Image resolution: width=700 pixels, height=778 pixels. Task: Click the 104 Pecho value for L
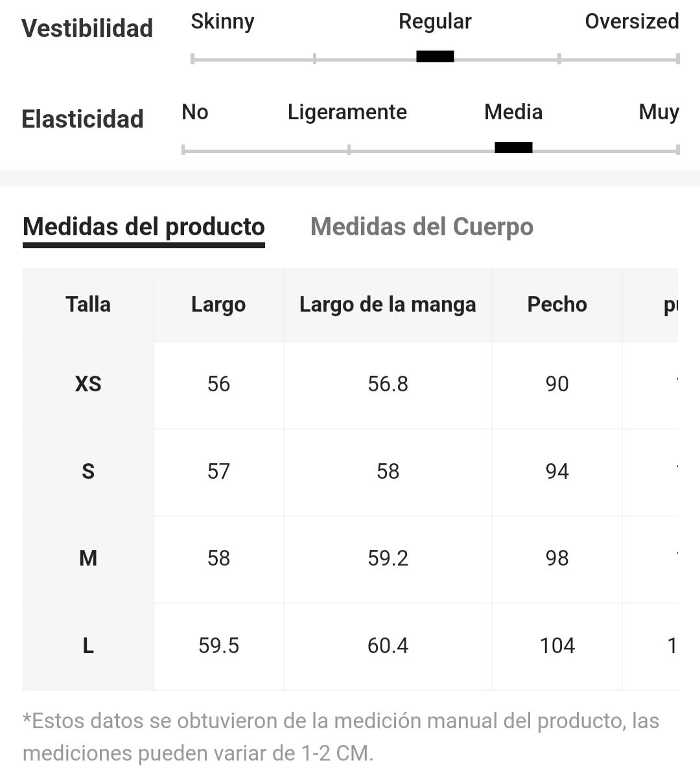[557, 645]
